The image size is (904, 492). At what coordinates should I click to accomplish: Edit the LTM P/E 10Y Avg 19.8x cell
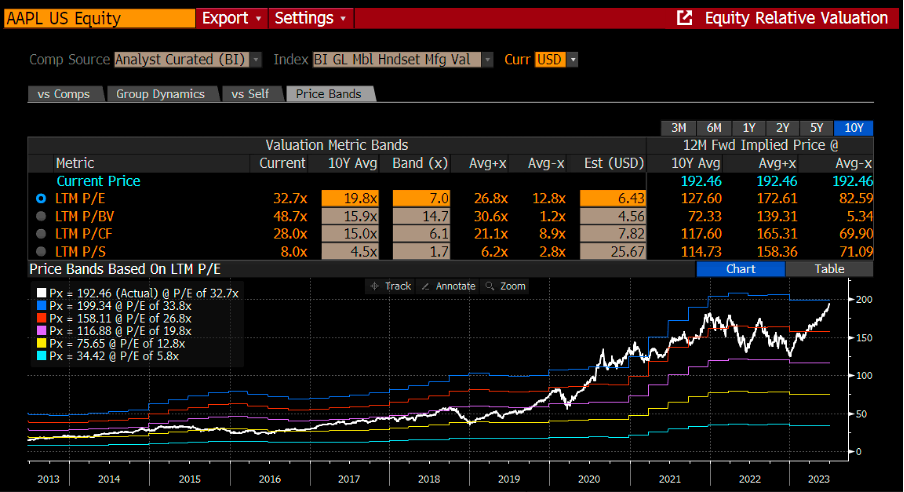[350, 198]
